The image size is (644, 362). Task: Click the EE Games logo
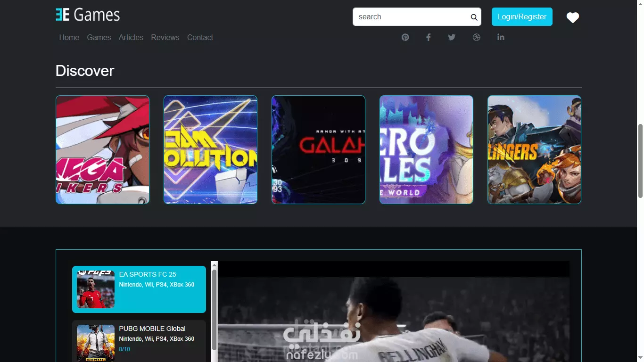click(88, 15)
